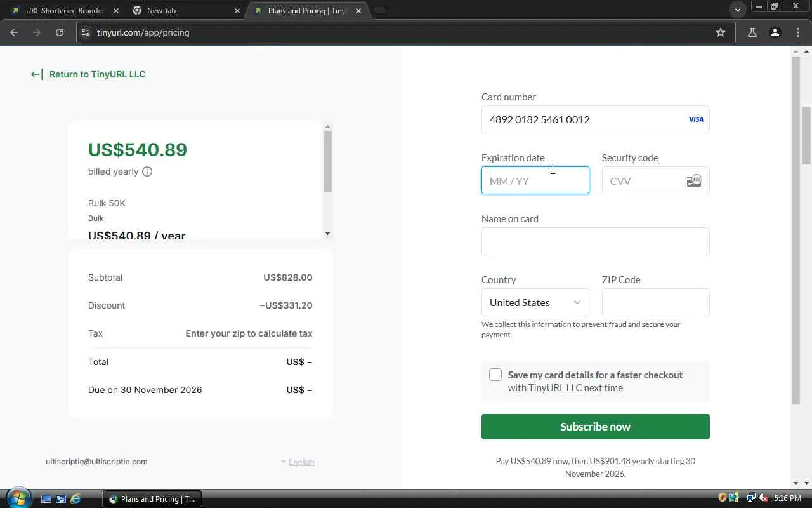The height and width of the screenshot is (508, 812).
Task: Open the English language selector
Action: [298, 462]
